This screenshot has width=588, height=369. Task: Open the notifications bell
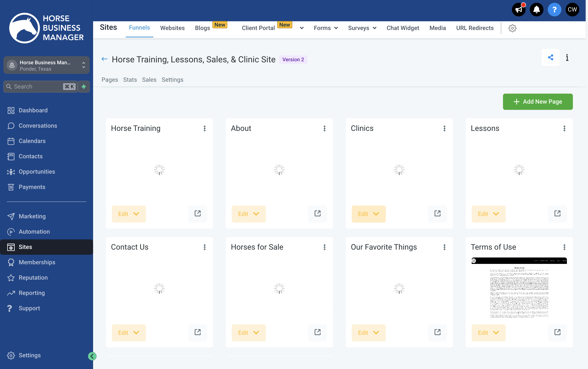pyautogui.click(x=536, y=10)
